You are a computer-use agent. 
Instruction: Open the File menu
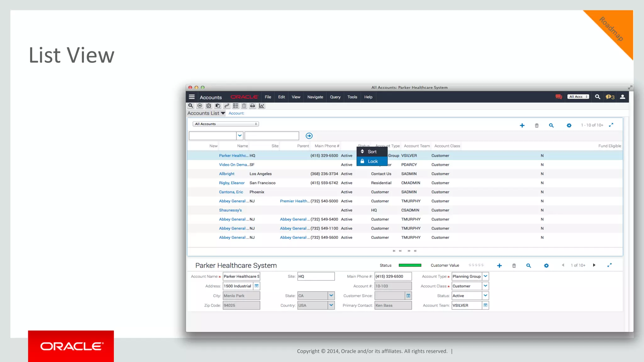tap(268, 97)
